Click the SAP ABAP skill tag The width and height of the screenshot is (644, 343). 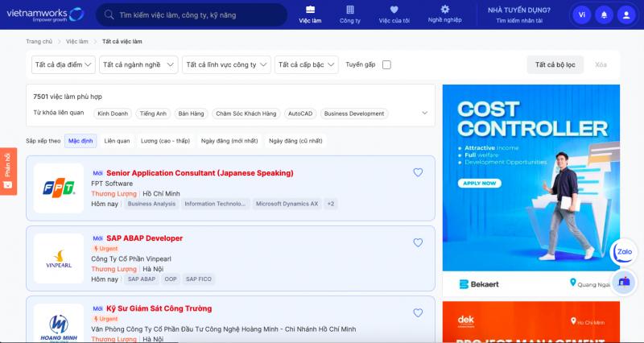point(142,279)
